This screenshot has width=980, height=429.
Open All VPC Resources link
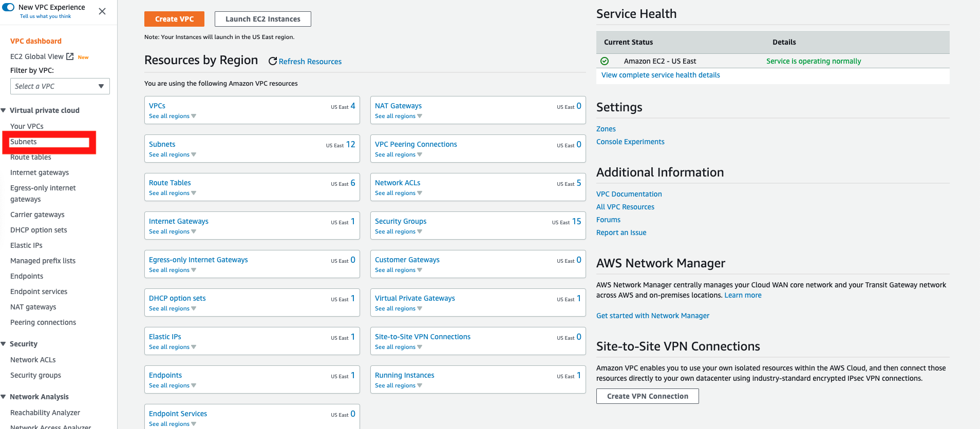point(625,207)
